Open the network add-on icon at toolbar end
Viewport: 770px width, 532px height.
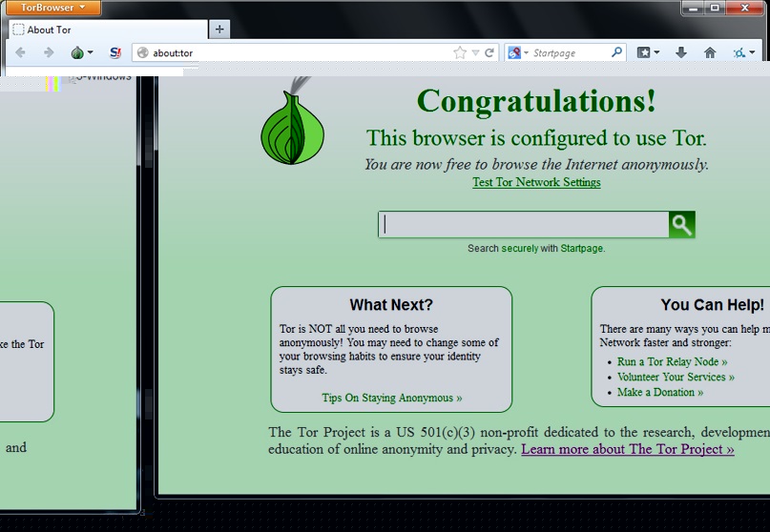point(739,52)
